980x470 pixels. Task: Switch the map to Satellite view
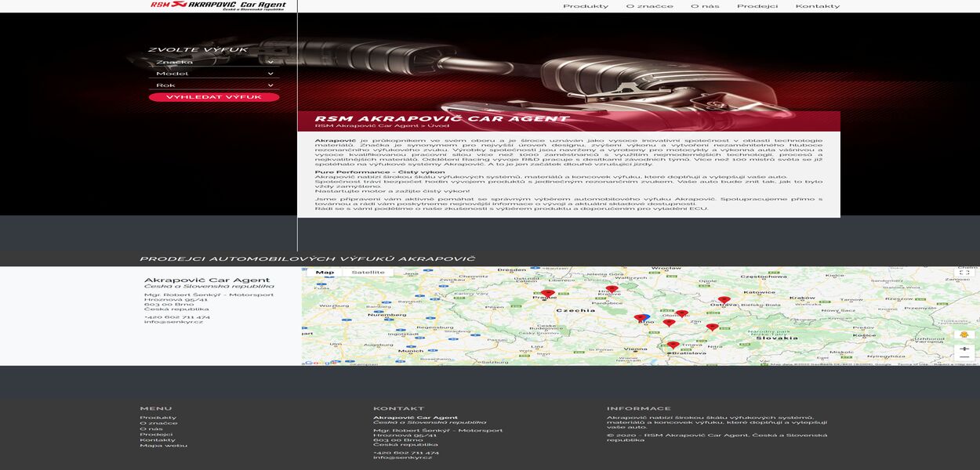[368, 273]
